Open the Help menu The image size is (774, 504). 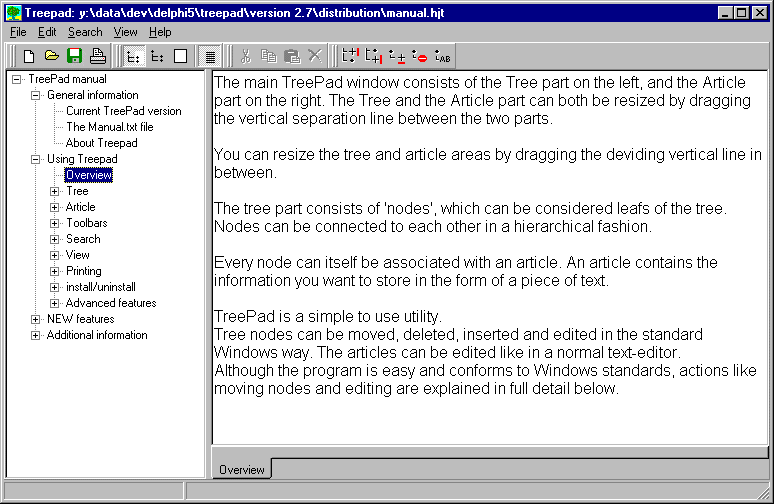(160, 32)
